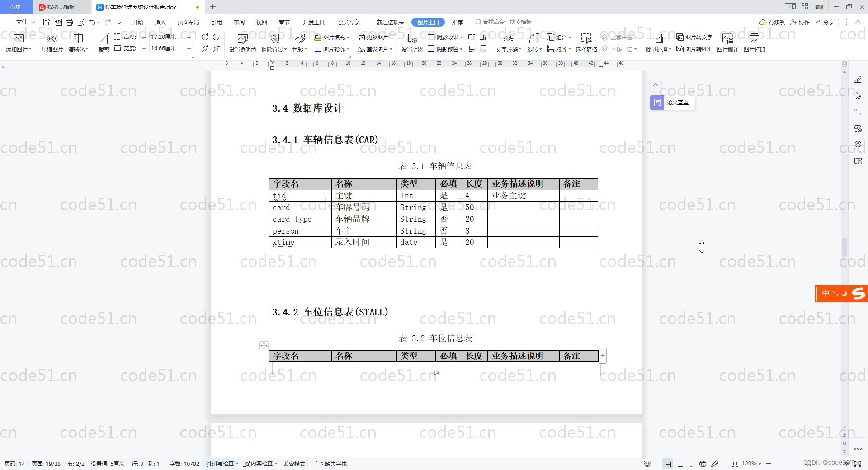
Task: Open 阴影颜色 (Shadow Color) picker
Action: pyautogui.click(x=445, y=49)
